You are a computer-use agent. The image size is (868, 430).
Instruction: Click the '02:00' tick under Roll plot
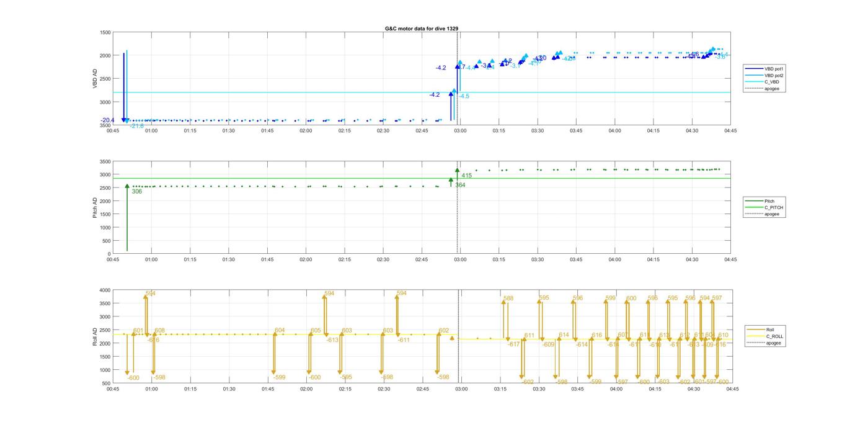pyautogui.click(x=306, y=389)
